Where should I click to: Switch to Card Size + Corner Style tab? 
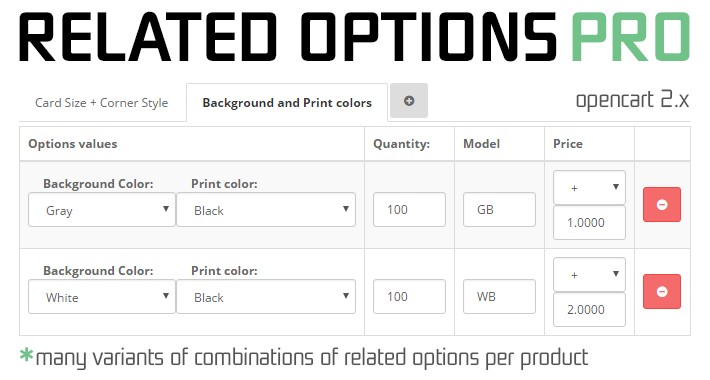(102, 103)
